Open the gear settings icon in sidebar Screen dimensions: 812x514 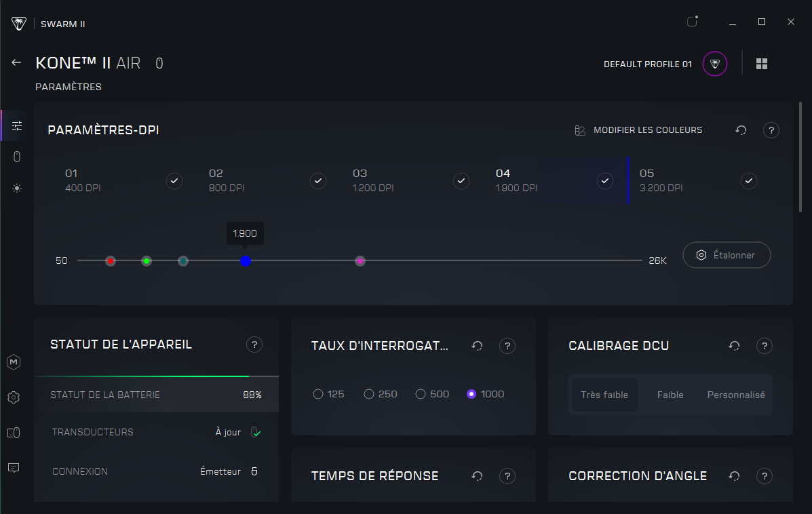coord(14,397)
